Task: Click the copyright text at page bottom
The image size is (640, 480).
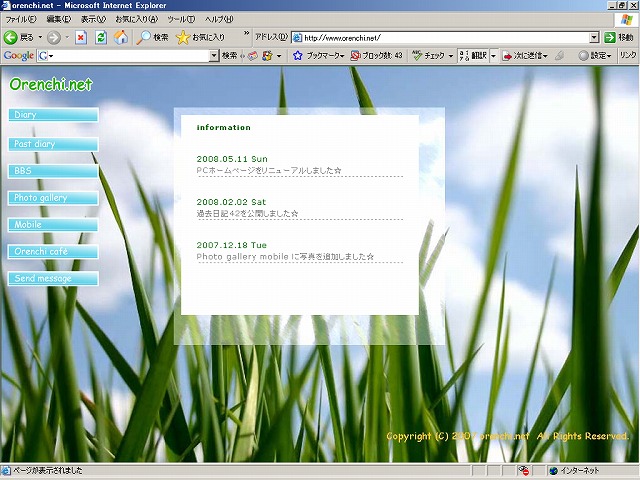Action: 507,436
